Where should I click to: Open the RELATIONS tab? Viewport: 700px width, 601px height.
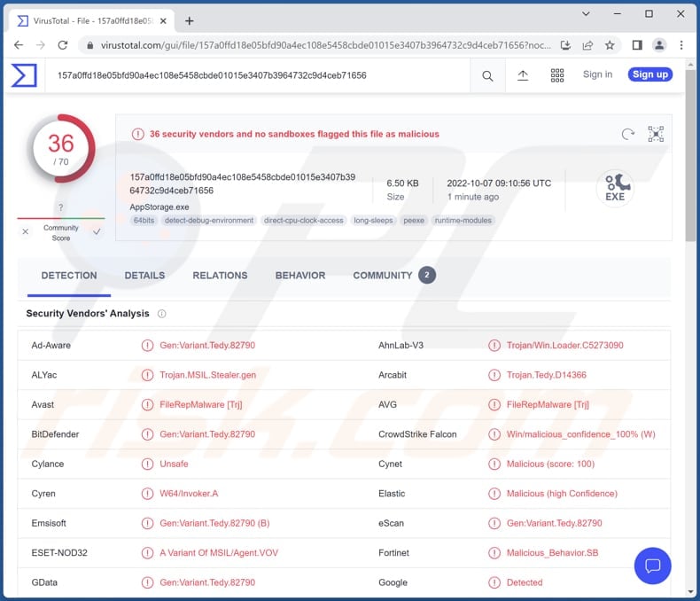[220, 276]
